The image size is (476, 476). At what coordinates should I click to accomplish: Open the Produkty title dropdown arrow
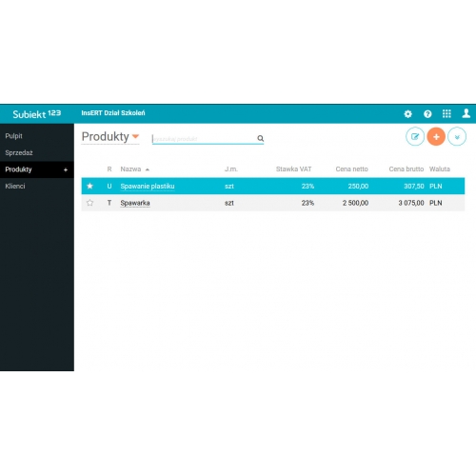coord(135,136)
